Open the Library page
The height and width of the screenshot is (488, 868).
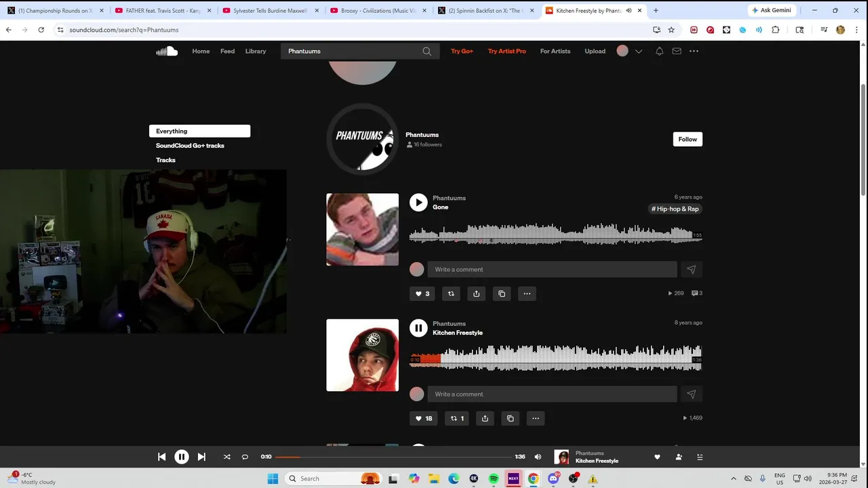pos(256,51)
